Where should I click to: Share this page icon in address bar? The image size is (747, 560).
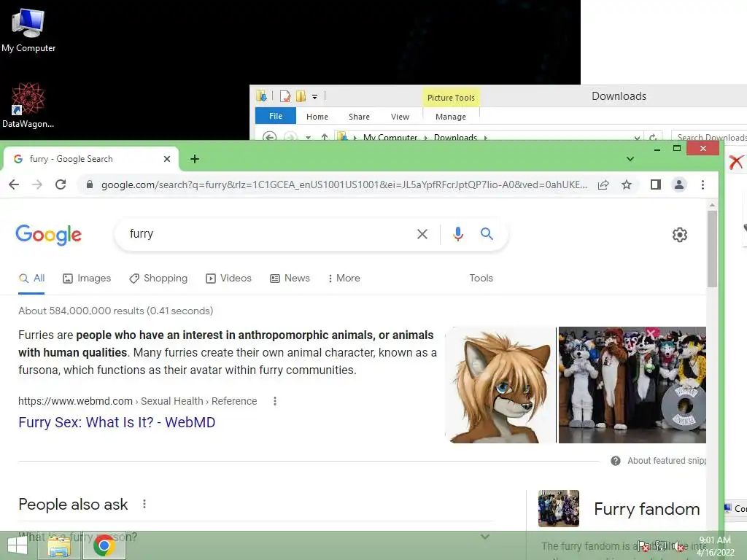(603, 184)
